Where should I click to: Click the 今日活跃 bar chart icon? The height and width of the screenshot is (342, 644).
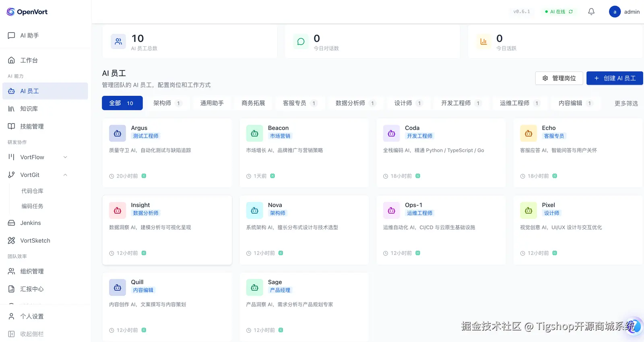click(483, 41)
